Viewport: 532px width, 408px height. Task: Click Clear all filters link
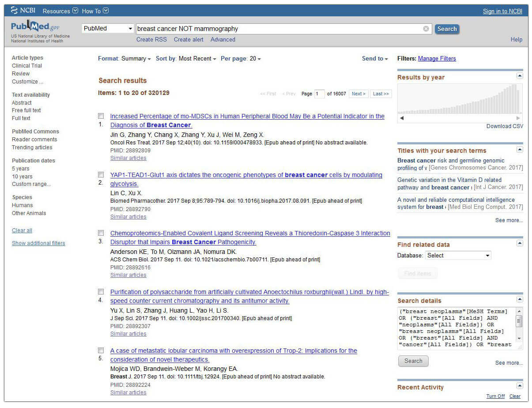pos(22,230)
